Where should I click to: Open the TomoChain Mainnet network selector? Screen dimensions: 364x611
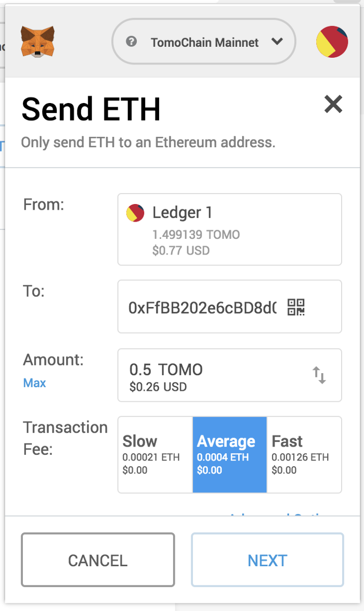(204, 41)
